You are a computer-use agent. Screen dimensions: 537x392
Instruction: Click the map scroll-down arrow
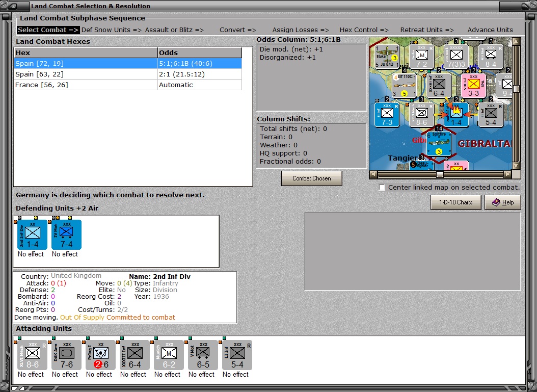coord(516,166)
